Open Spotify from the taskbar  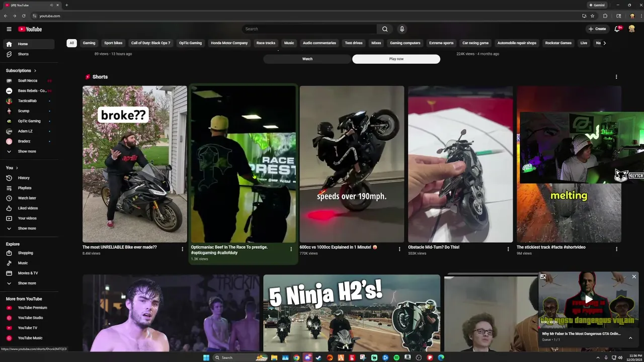396,357
